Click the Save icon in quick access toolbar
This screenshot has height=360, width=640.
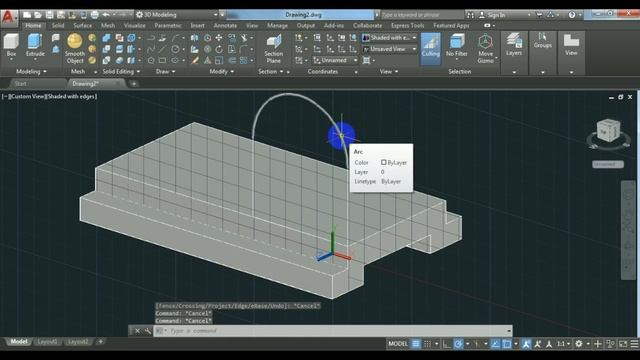(49, 15)
